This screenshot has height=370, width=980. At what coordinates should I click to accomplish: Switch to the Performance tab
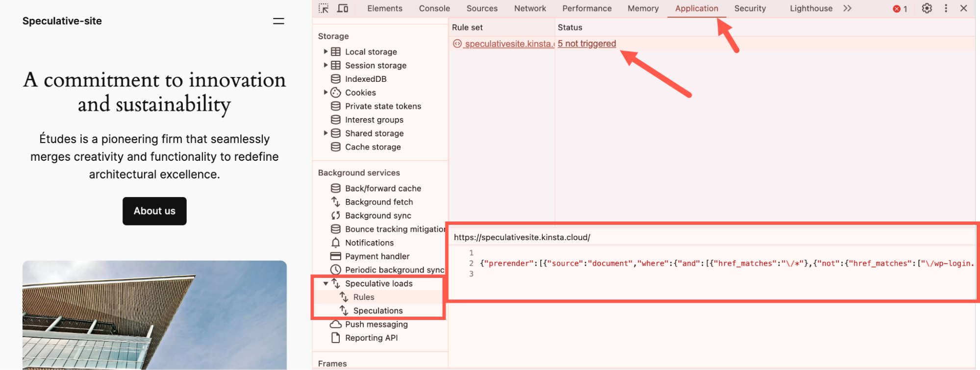587,8
